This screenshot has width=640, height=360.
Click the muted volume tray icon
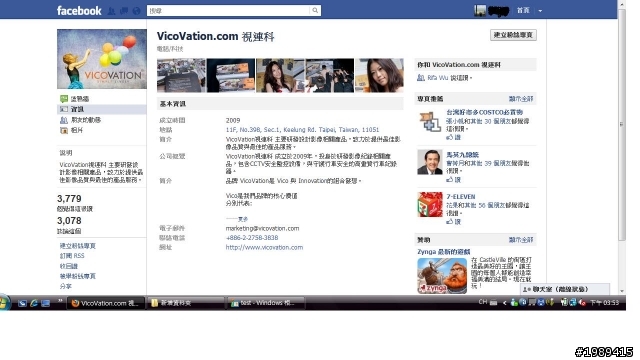click(582, 303)
